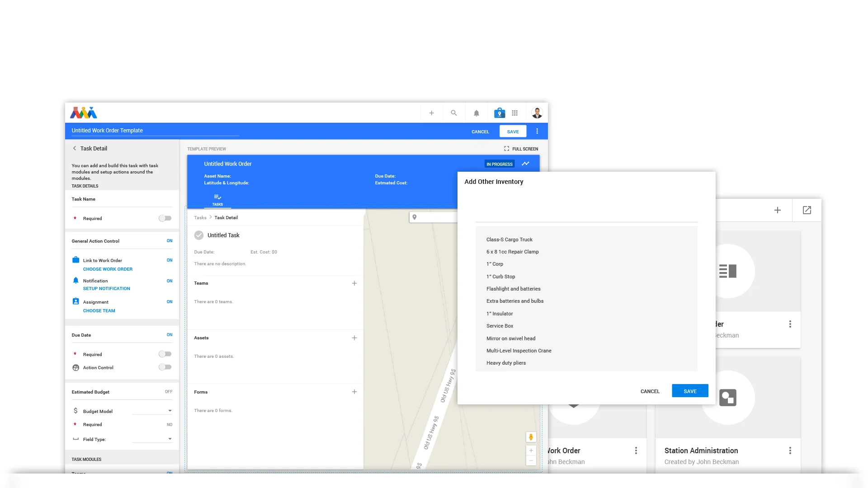Image resolution: width=868 pixels, height=488 pixels.
Task: Open the three-dot menu on the card created by Beckman
Action: 790,324
